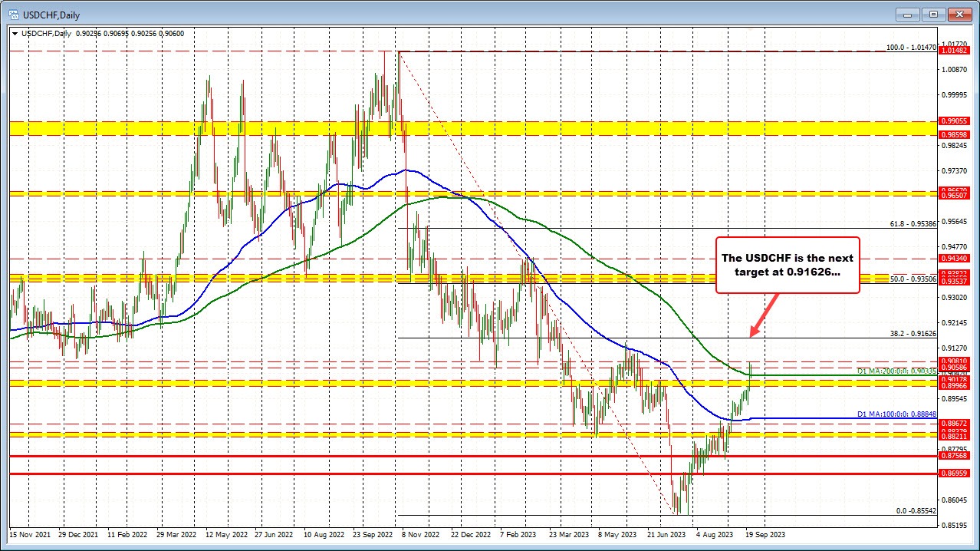Screen dimensions: 980x551
Task: Click the 1.01482 price tag on right axis
Action: click(x=955, y=51)
